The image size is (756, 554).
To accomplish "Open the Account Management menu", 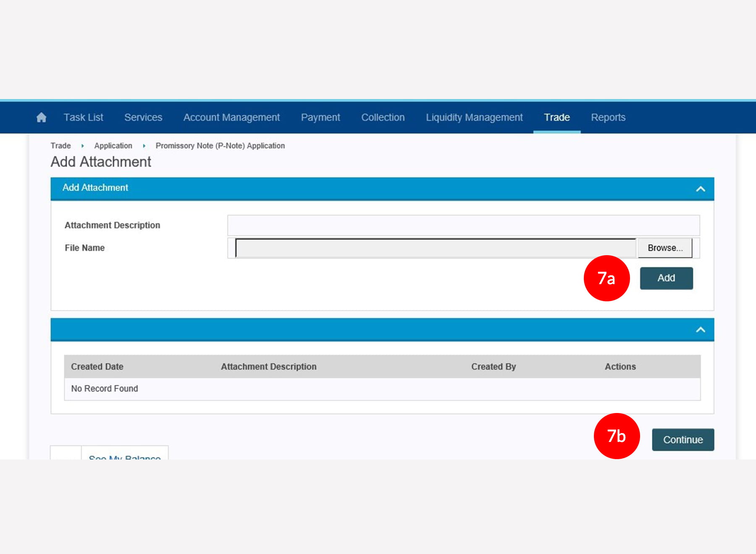I will click(x=231, y=118).
